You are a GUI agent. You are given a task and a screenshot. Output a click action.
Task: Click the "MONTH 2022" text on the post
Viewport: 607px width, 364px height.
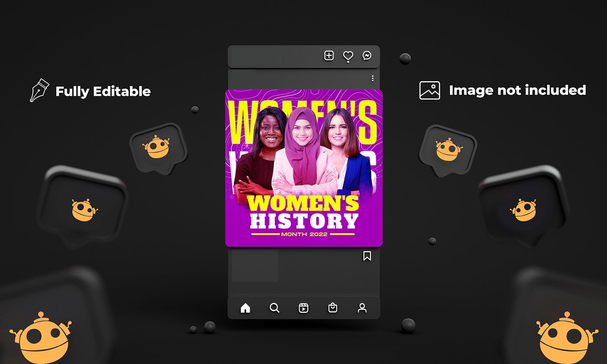coord(304,234)
